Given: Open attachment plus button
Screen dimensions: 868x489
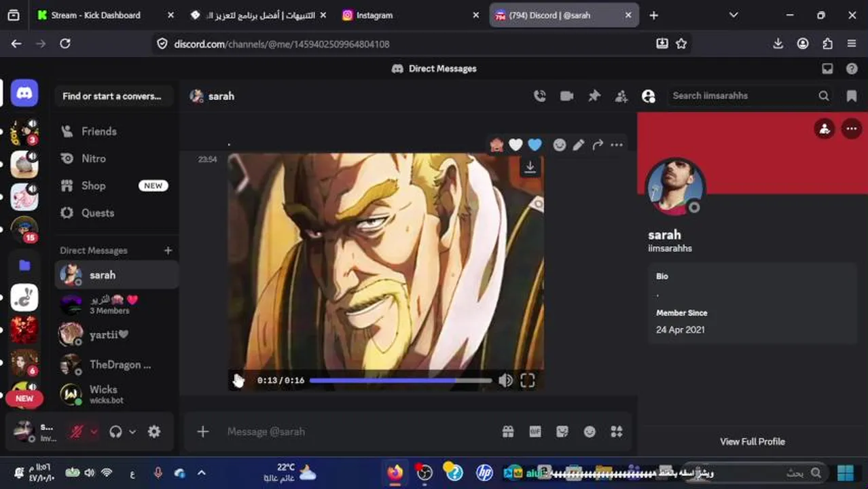Looking at the screenshot, I should (202, 431).
